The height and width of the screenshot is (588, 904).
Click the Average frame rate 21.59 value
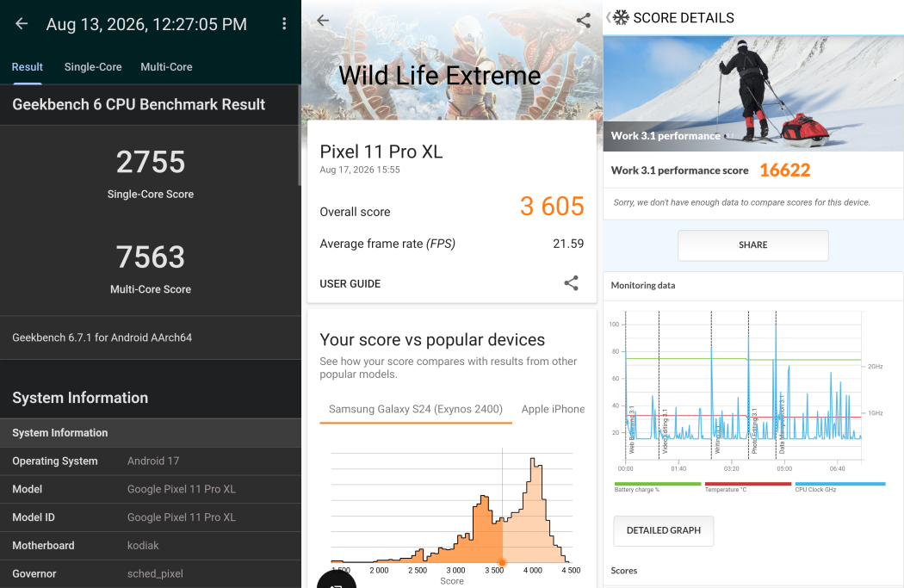tap(568, 244)
